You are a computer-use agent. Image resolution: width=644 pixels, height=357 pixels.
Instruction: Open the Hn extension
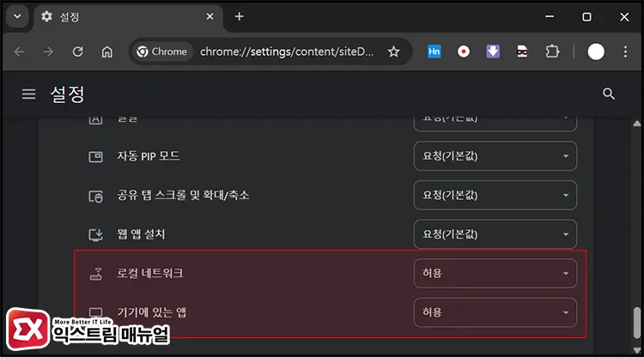pos(434,51)
